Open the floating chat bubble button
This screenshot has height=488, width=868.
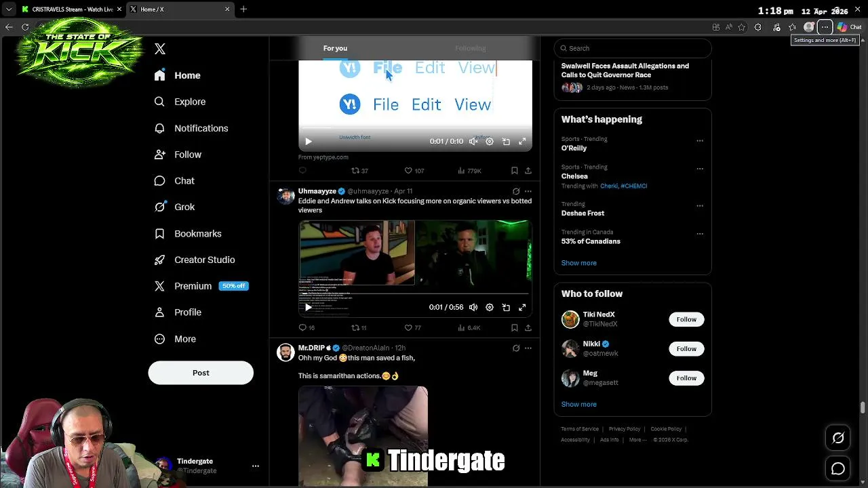coord(838,468)
